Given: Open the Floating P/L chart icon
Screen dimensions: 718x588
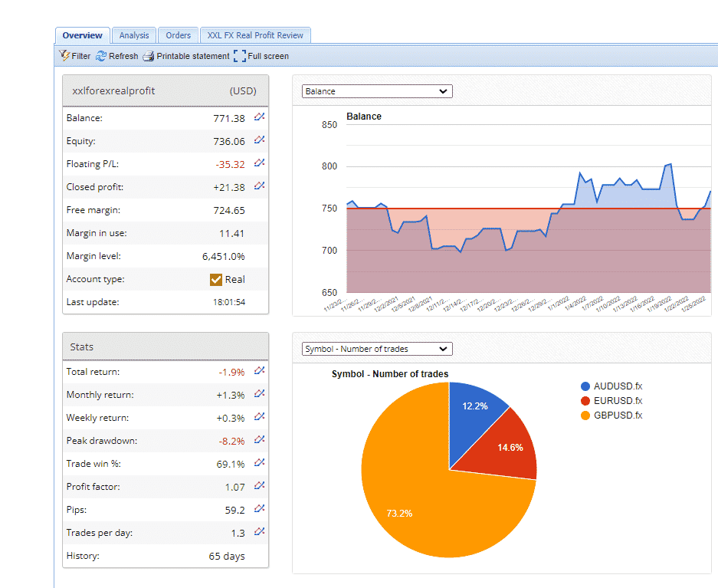Looking at the screenshot, I should tap(260, 163).
